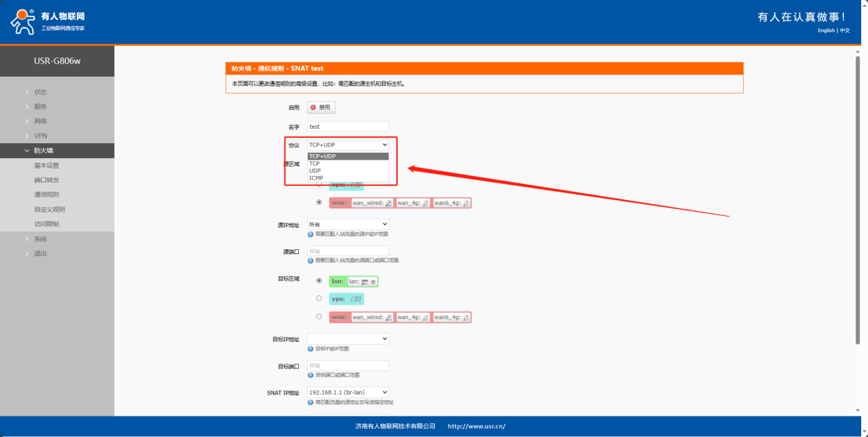This screenshot has height=437, width=868.
Task: Open the 源IP地址 dropdown
Action: pos(348,224)
